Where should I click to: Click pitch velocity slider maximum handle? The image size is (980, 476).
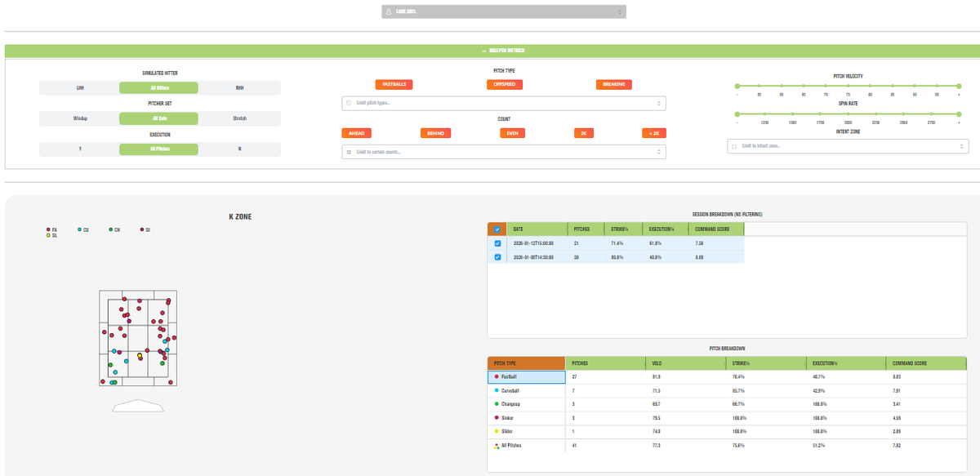[x=959, y=86]
